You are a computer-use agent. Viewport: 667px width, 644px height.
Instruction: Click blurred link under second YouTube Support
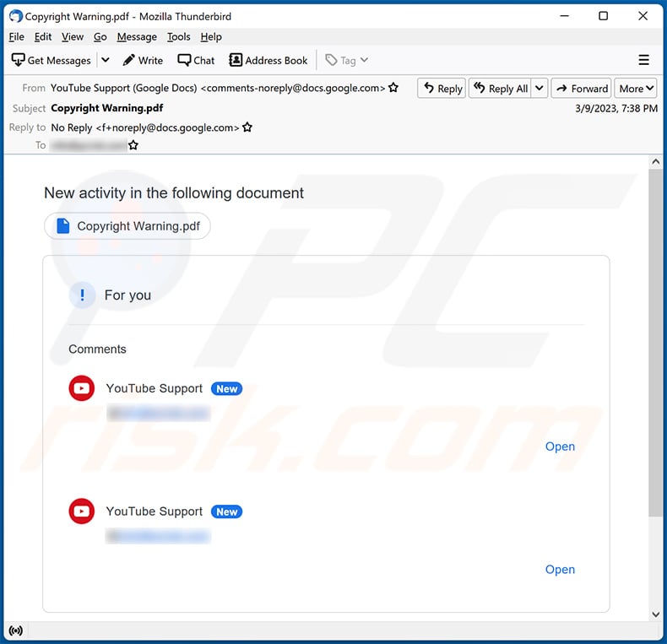[x=158, y=536]
